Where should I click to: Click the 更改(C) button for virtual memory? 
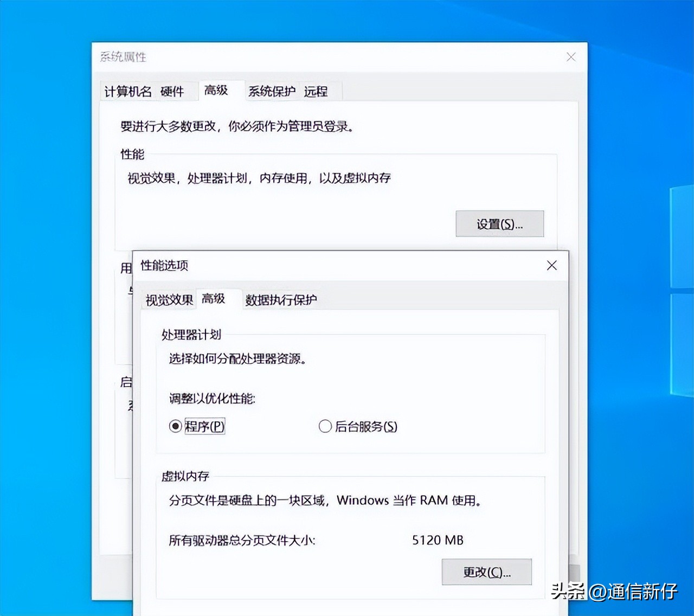pos(486,572)
